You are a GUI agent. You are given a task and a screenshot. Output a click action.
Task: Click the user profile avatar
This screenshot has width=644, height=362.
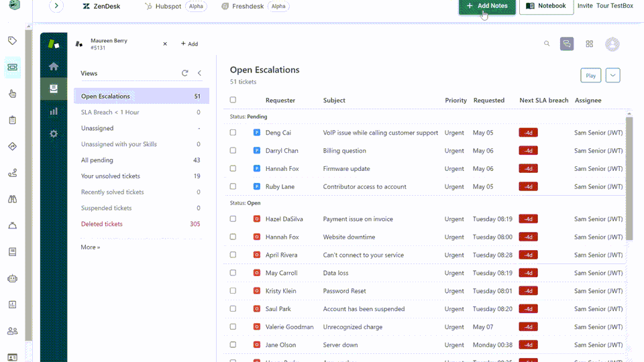[612, 44]
